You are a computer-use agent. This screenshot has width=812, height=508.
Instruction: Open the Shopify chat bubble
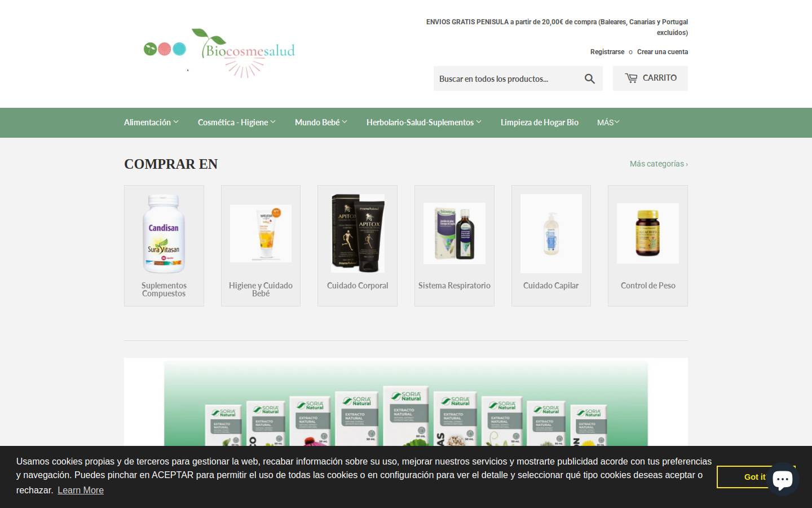pyautogui.click(x=782, y=479)
